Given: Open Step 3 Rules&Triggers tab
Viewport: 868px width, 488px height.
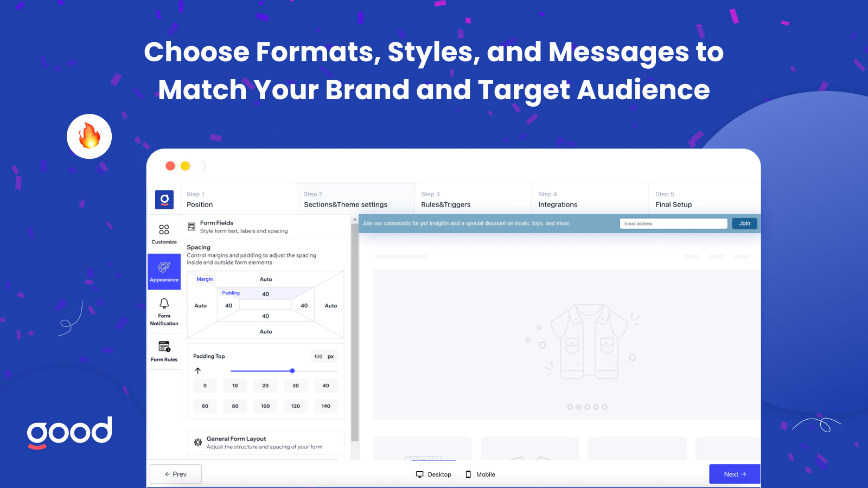Looking at the screenshot, I should (473, 199).
